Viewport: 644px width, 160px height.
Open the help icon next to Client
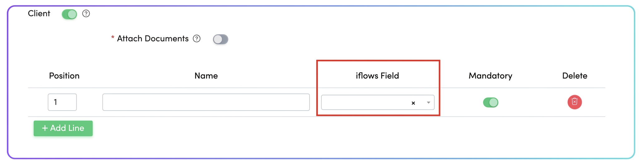[x=86, y=14]
